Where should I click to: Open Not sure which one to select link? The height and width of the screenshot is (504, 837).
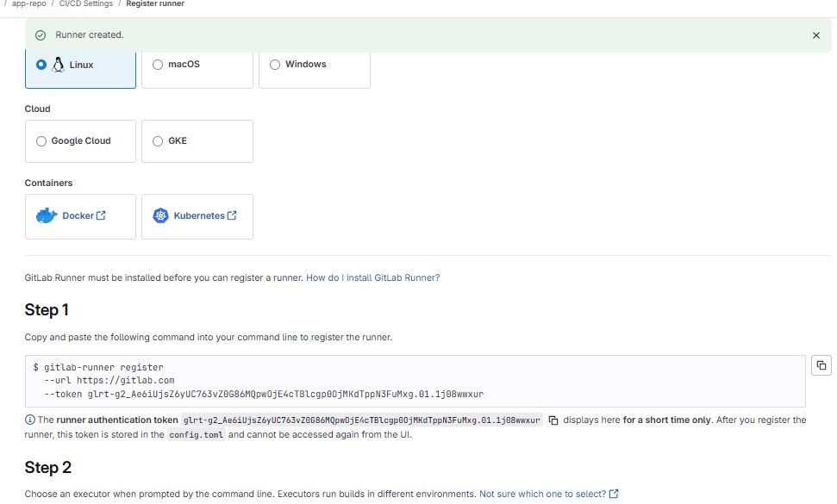tap(542, 494)
